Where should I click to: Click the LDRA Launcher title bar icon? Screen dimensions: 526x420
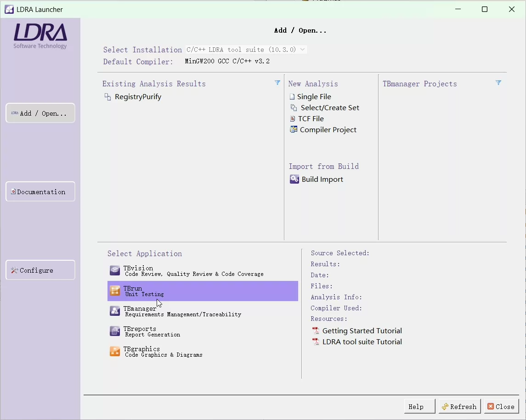(x=9, y=9)
